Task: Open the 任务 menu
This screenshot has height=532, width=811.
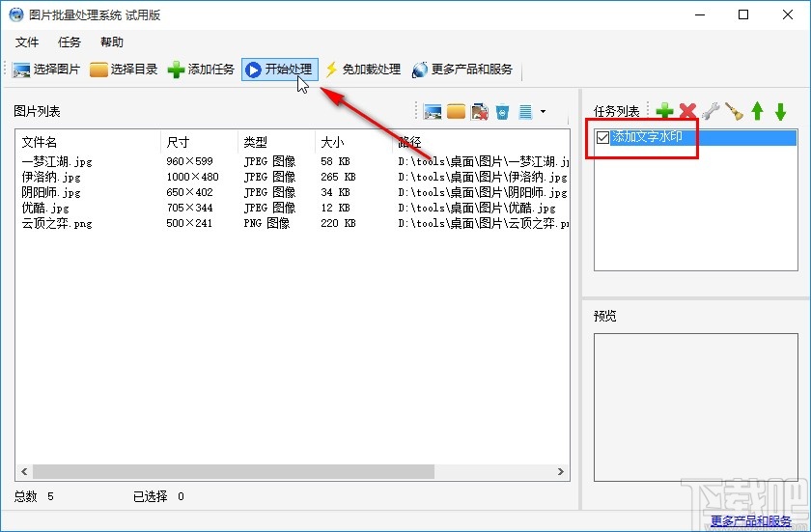Action: 70,42
